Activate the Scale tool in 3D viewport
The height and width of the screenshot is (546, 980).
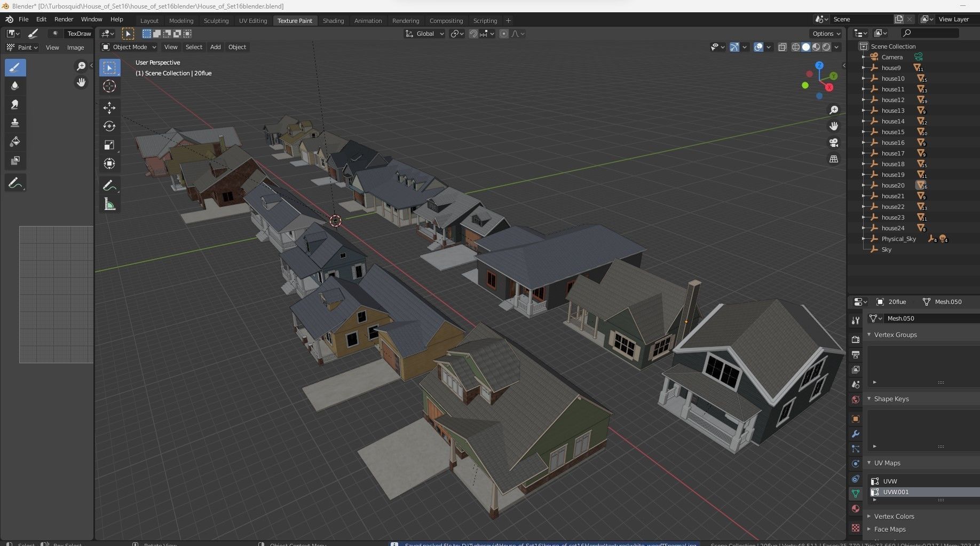click(109, 145)
